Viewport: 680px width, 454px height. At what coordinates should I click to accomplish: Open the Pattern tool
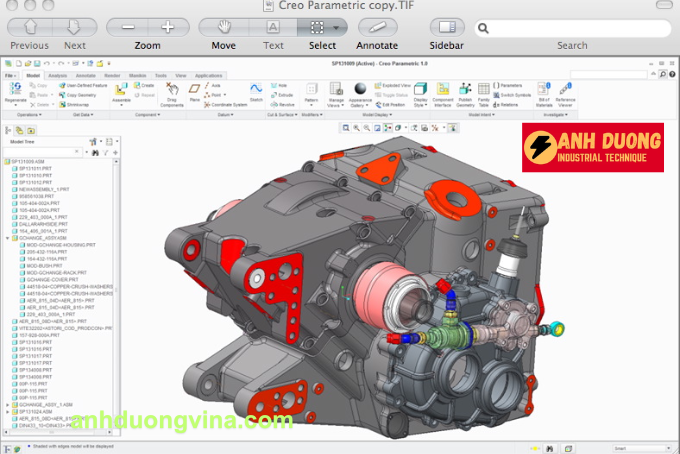pyautogui.click(x=311, y=92)
